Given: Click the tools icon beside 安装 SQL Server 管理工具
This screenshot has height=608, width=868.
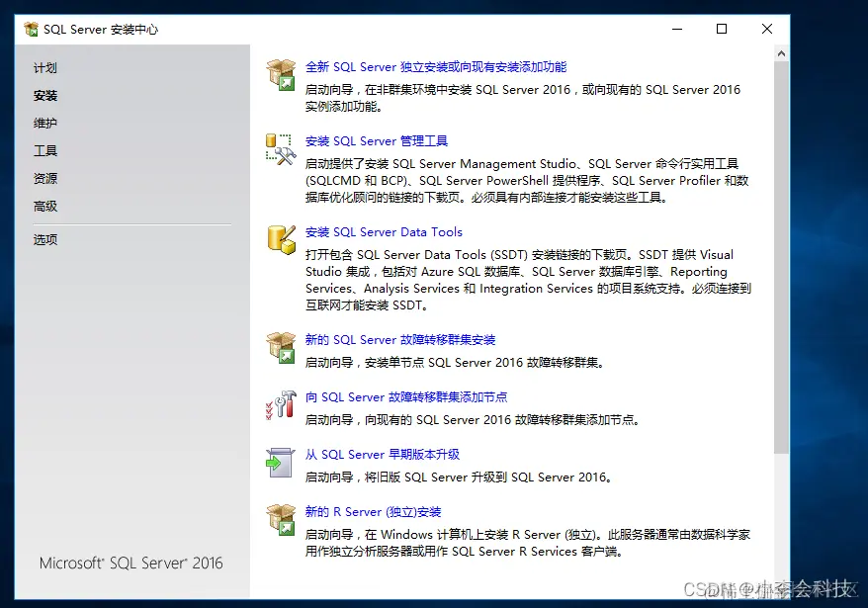Looking at the screenshot, I should [281, 149].
